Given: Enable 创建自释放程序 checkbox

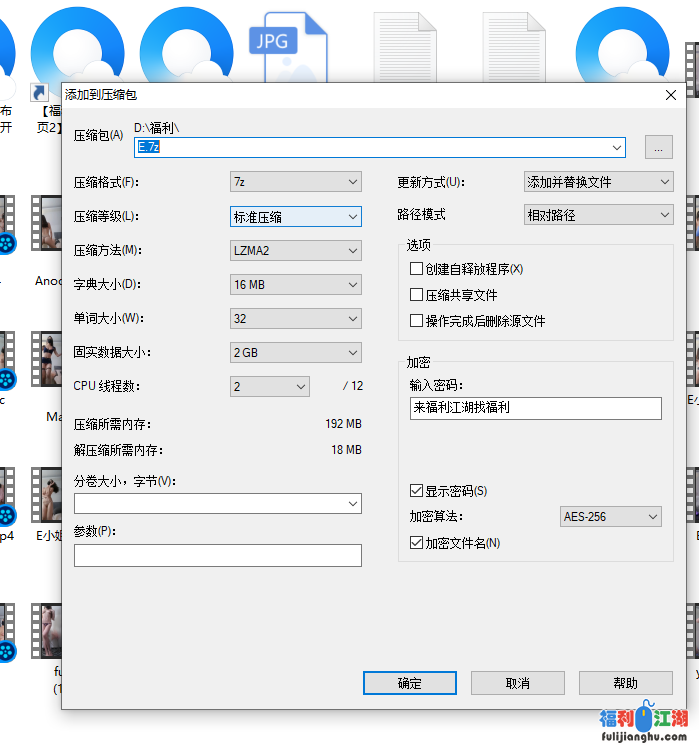Looking at the screenshot, I should pos(417,269).
